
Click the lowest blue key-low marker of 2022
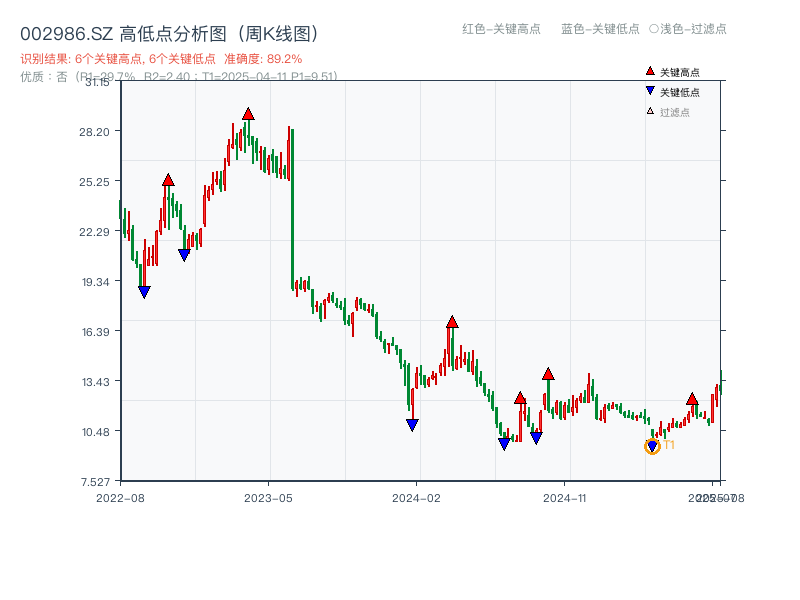144,292
